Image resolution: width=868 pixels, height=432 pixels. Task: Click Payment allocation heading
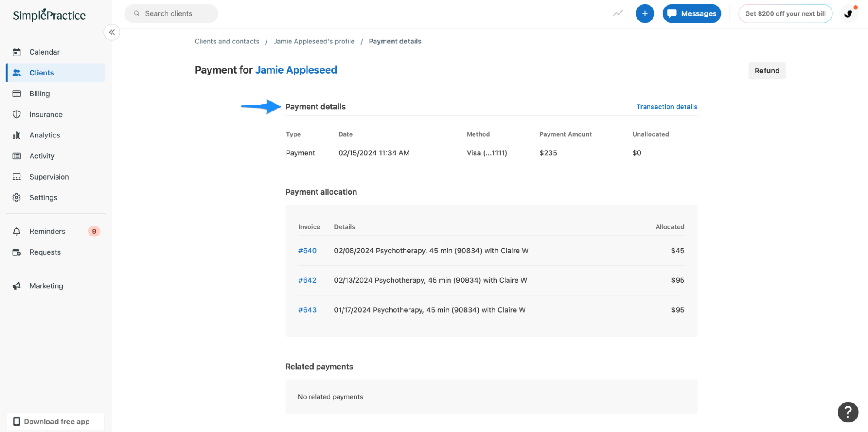(321, 192)
